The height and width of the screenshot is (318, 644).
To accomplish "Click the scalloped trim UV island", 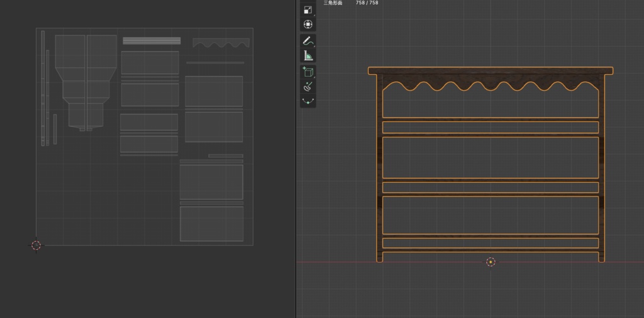I will click(221, 43).
